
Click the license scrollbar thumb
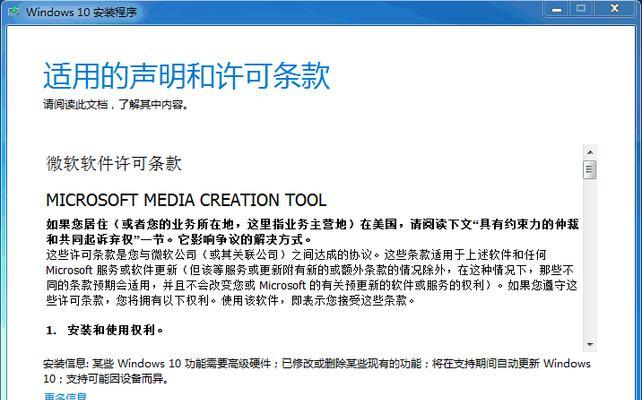point(590,170)
